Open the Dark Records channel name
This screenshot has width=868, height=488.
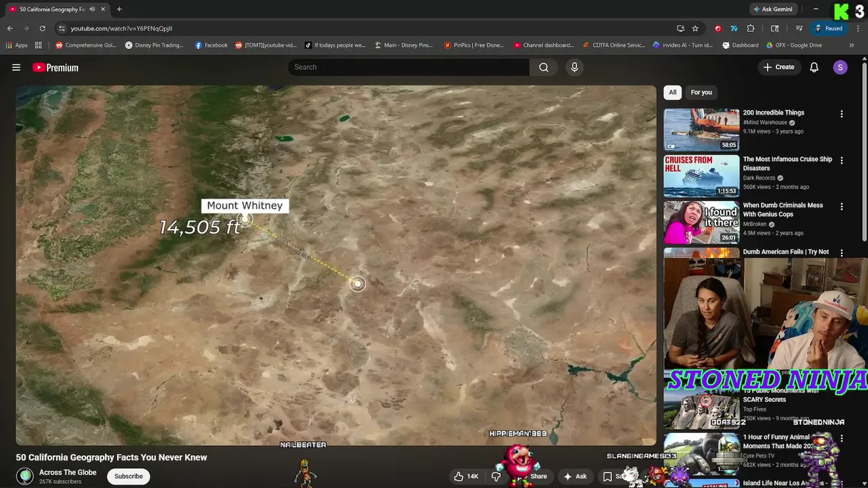pyautogui.click(x=759, y=178)
